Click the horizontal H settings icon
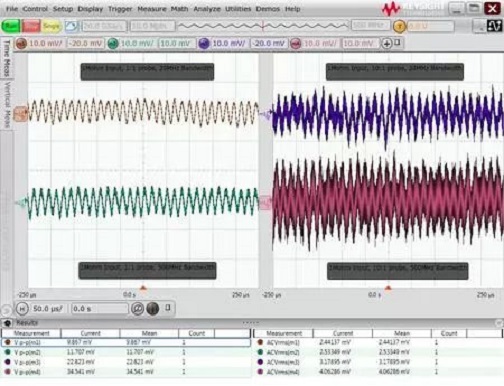504x386 pixels. [22, 309]
